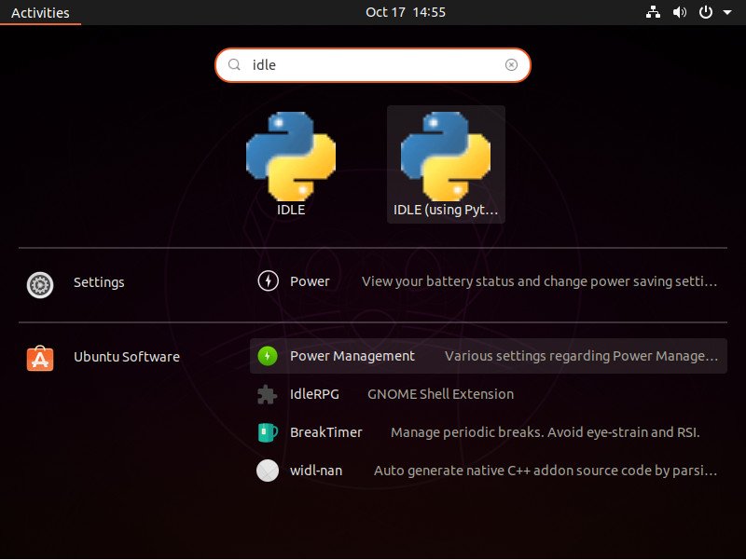
Task: Clear the search field with X icon
Action: [511, 64]
